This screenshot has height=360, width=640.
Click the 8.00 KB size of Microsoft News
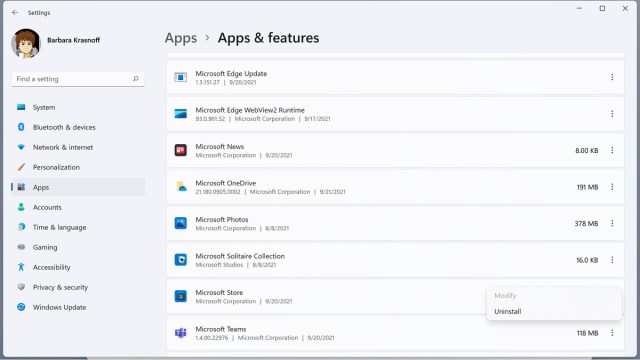pyautogui.click(x=587, y=151)
